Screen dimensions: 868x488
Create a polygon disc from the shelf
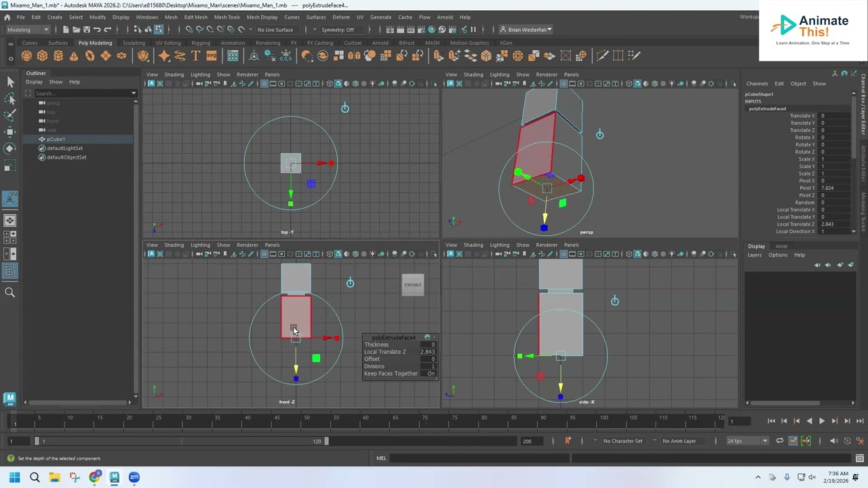coord(122,56)
